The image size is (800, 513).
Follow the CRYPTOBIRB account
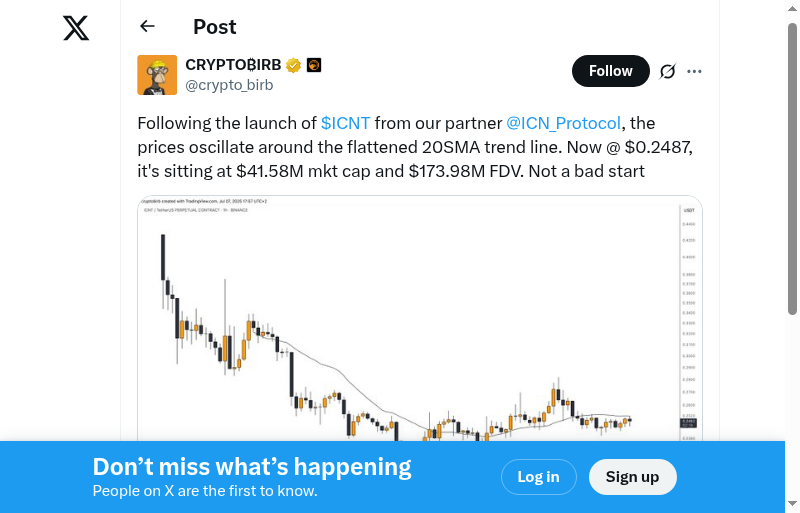(x=610, y=71)
